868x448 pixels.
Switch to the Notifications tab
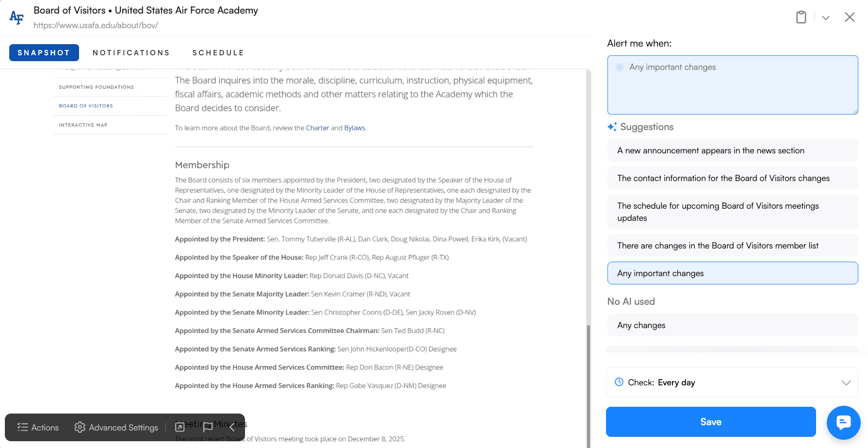[x=131, y=52]
